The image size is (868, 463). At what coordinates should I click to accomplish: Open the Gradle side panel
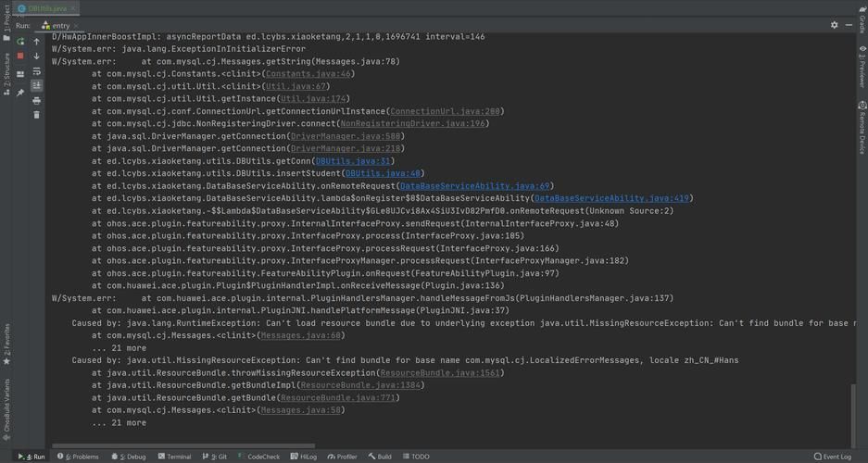click(x=862, y=20)
